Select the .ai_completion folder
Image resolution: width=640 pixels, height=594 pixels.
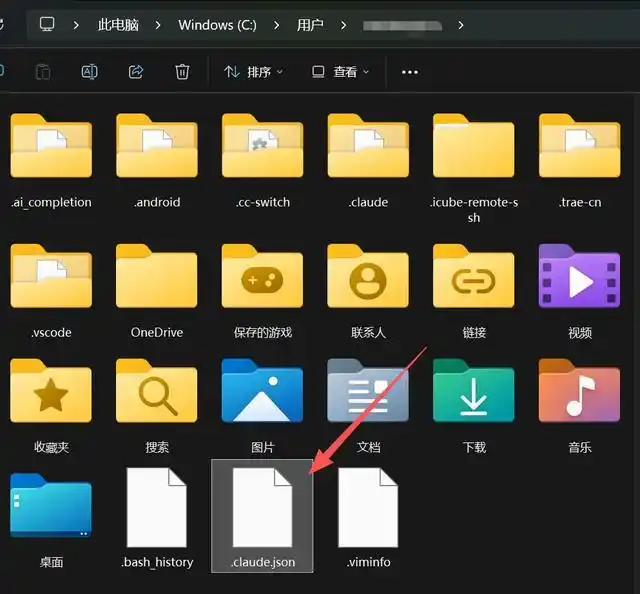pyautogui.click(x=51, y=162)
